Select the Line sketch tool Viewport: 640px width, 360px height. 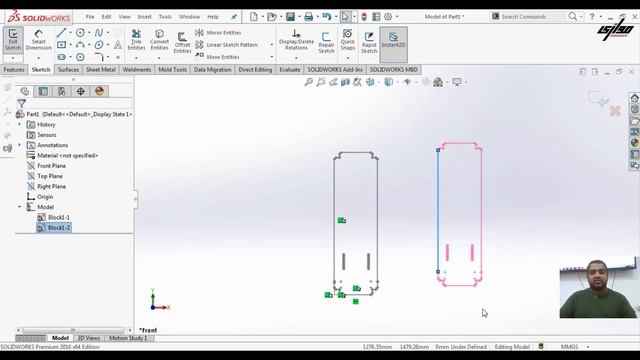[x=61, y=32]
